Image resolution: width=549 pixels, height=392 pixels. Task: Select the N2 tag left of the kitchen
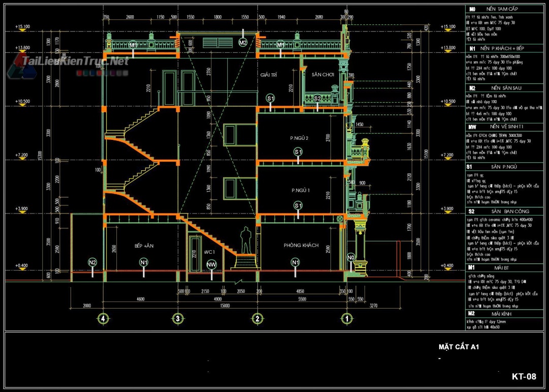93,262
